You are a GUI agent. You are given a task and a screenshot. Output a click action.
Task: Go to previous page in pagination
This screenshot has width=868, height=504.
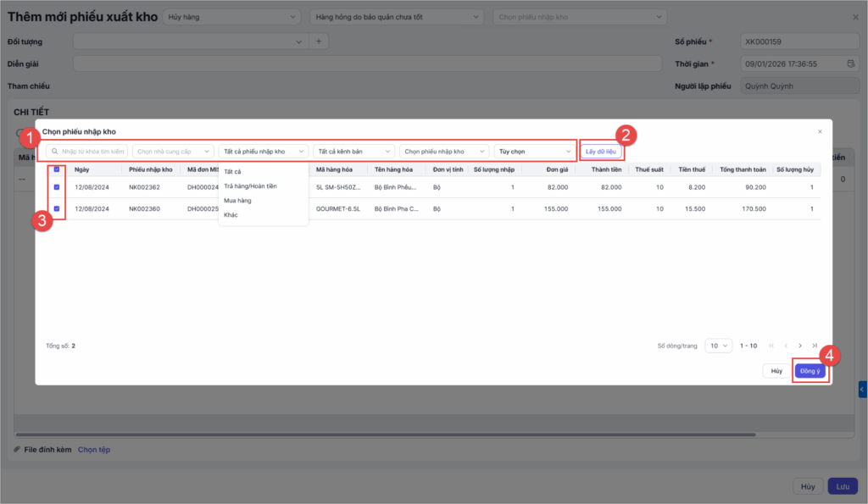786,346
